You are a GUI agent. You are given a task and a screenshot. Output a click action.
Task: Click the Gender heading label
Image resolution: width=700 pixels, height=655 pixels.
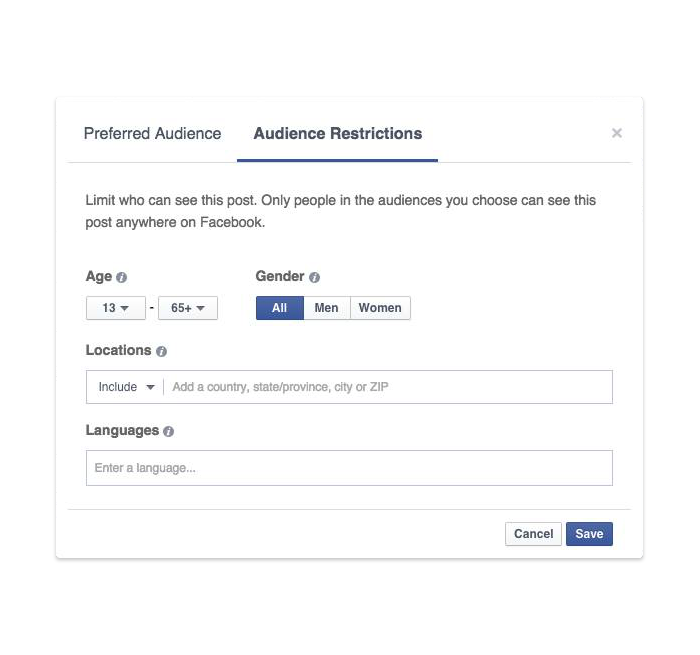click(x=280, y=276)
